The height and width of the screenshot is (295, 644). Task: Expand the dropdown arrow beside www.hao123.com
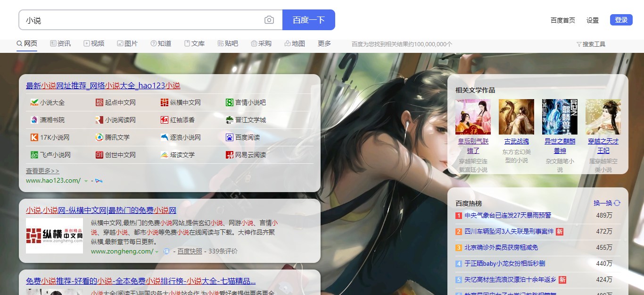85,181
